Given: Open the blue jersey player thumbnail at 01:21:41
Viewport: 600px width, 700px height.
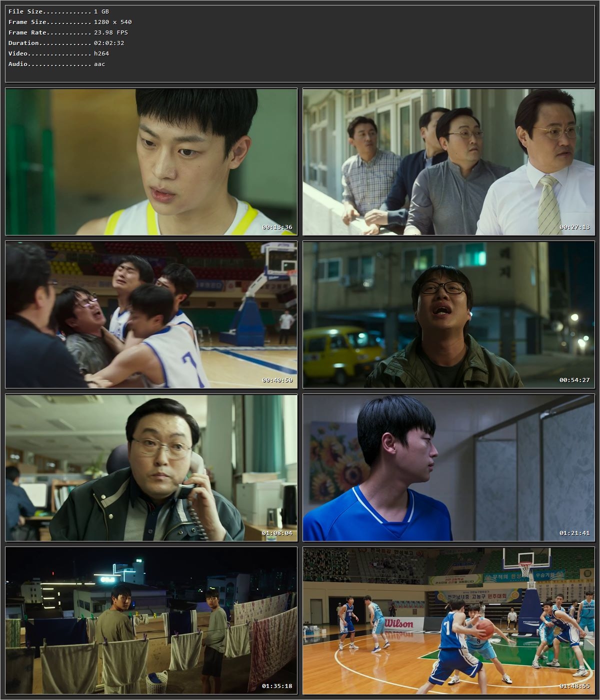Looking at the screenshot, I should pyautogui.click(x=448, y=467).
